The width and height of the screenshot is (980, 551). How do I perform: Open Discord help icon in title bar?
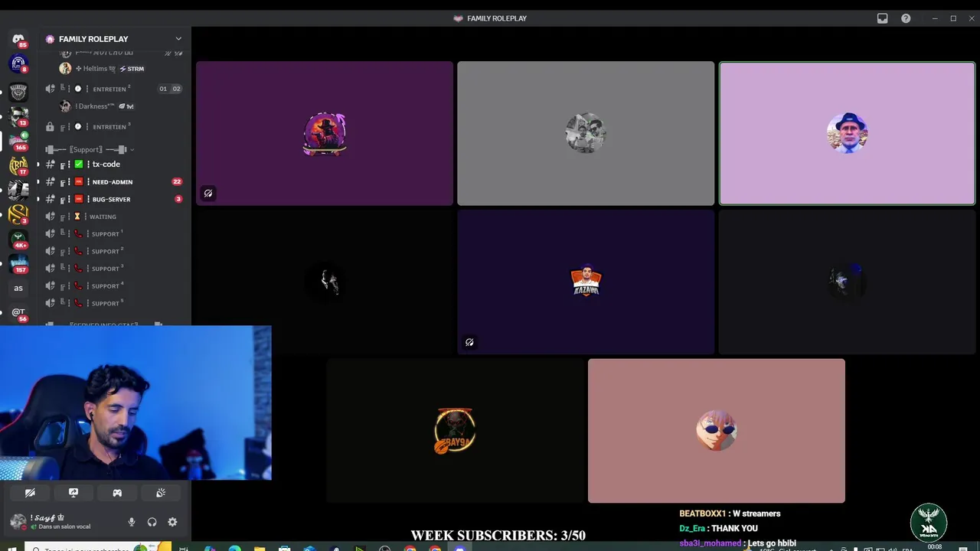[906, 18]
